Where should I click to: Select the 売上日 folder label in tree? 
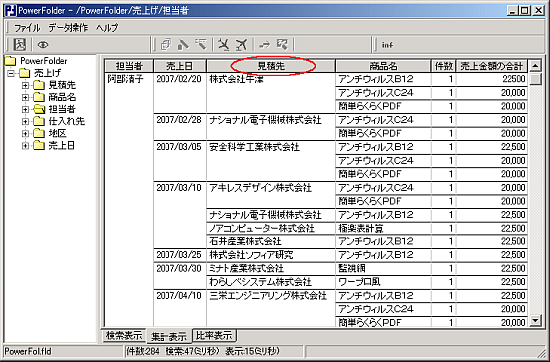[62, 145]
